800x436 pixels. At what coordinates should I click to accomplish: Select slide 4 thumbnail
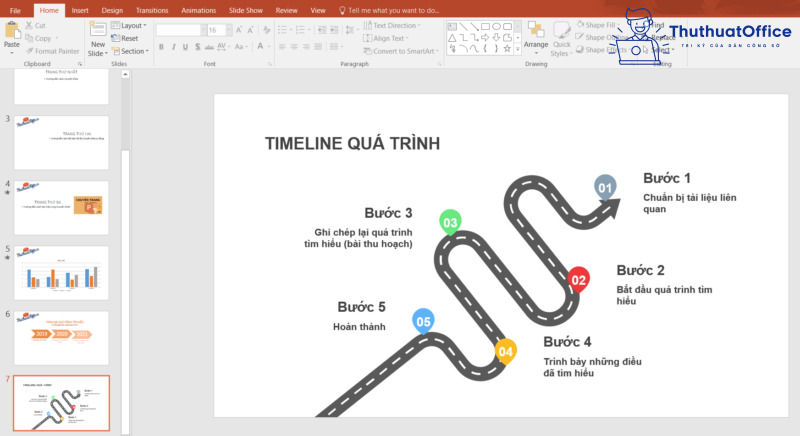pos(61,208)
